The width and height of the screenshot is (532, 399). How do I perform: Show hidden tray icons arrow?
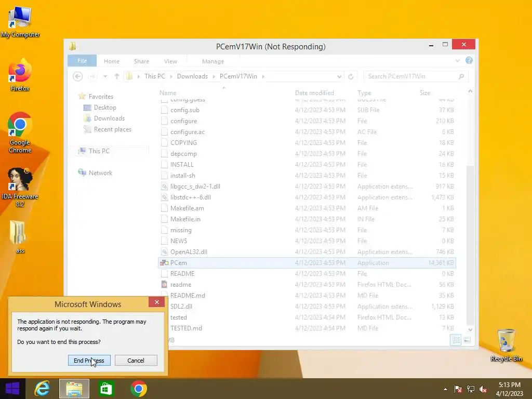[x=445, y=389]
